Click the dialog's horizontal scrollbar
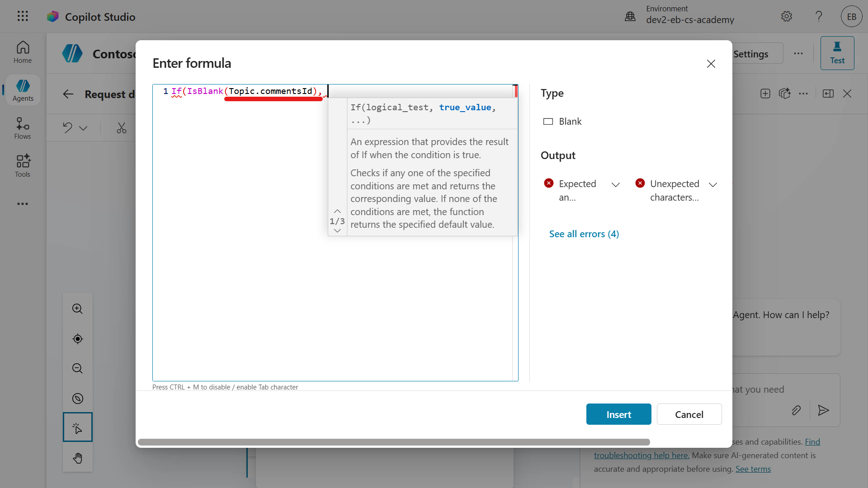The width and height of the screenshot is (868, 488). coord(393,442)
